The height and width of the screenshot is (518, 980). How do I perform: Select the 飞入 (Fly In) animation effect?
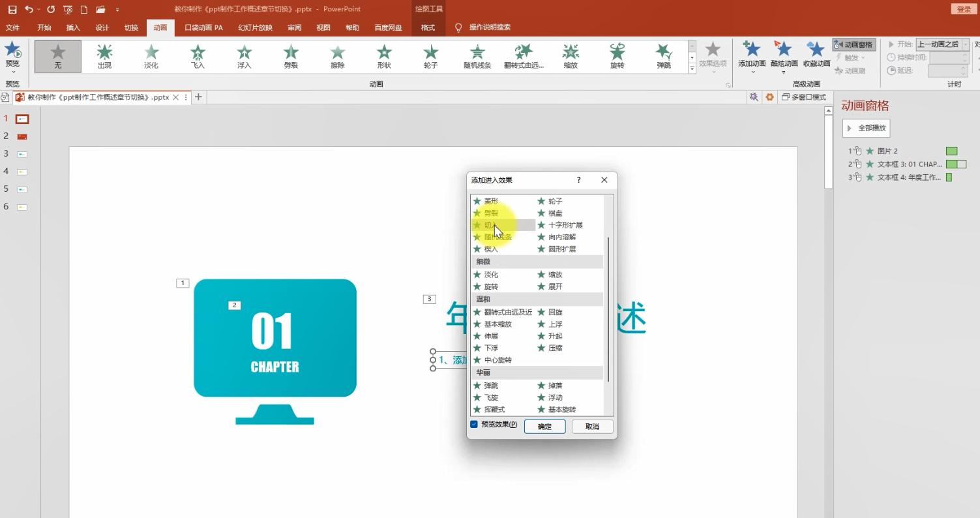[198, 55]
